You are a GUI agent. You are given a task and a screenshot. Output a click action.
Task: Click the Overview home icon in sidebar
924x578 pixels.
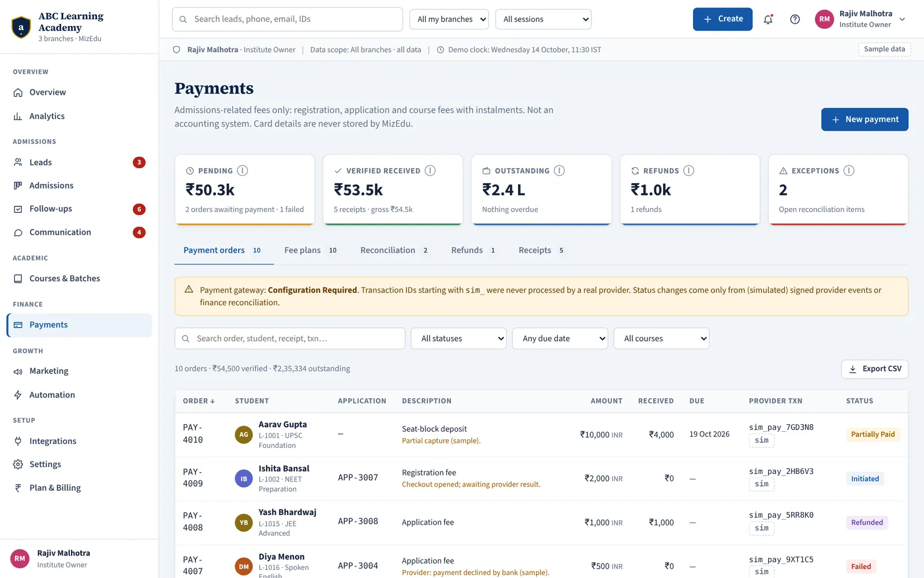[x=18, y=92]
